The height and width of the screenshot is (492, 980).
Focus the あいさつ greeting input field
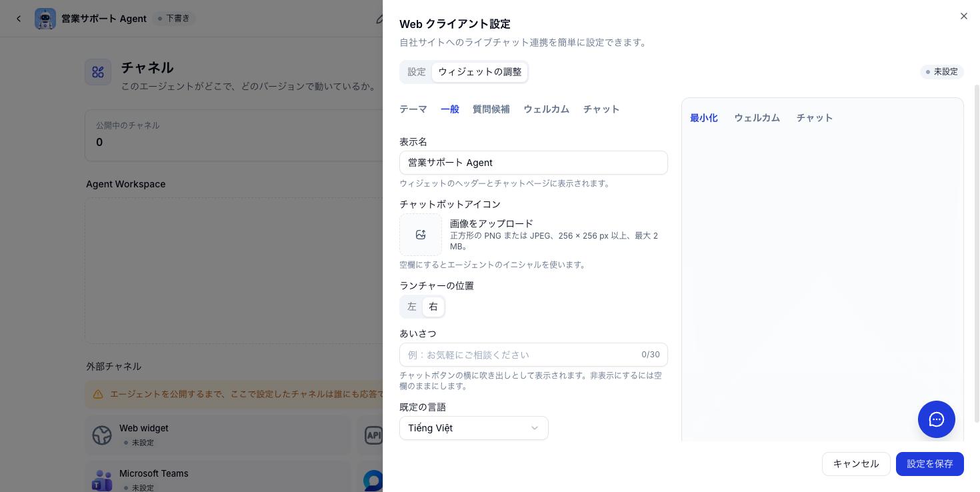(x=533, y=355)
